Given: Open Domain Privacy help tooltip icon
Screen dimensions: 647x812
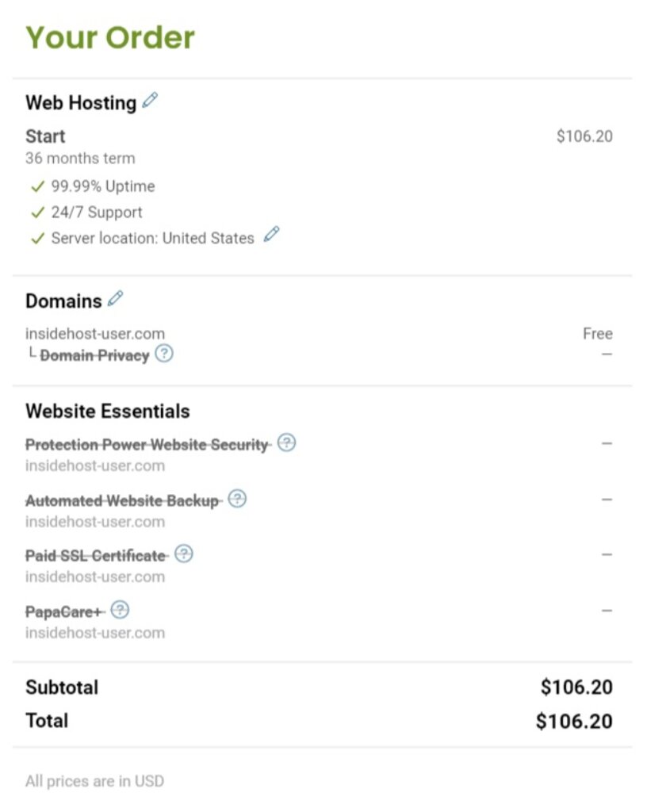Looking at the screenshot, I should pos(164,354).
